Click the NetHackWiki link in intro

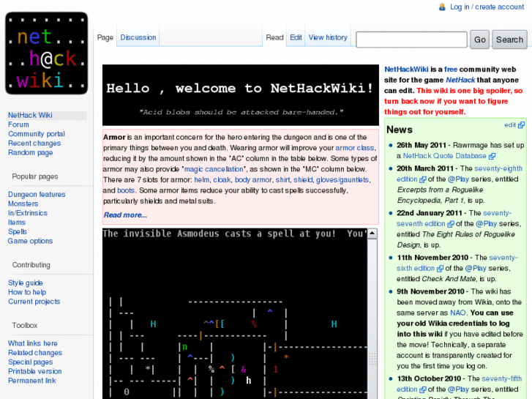click(406, 70)
